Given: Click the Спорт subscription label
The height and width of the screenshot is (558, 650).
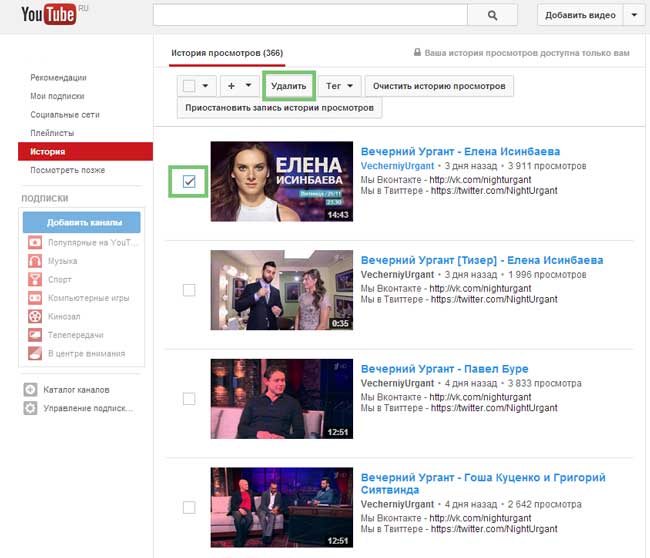Looking at the screenshot, I should click(x=60, y=279).
